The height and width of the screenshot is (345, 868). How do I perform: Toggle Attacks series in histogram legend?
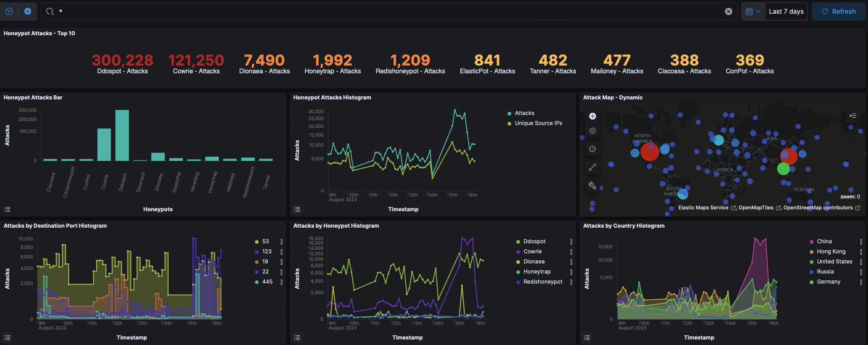525,113
